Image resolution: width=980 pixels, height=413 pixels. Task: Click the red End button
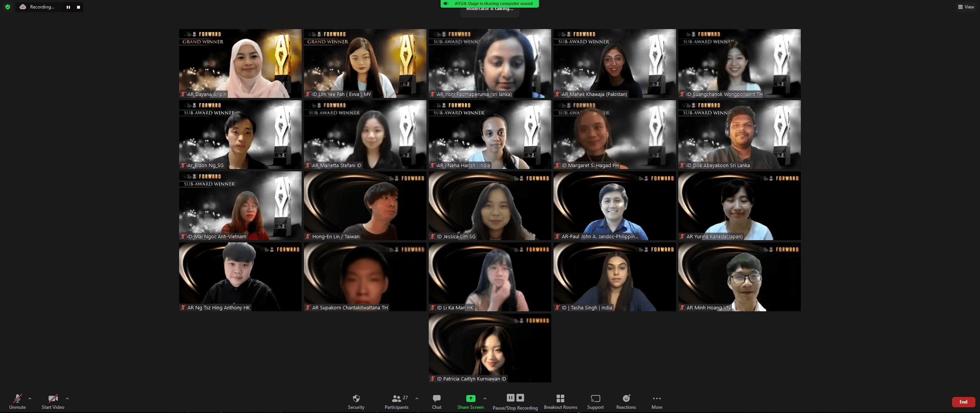tap(963, 402)
